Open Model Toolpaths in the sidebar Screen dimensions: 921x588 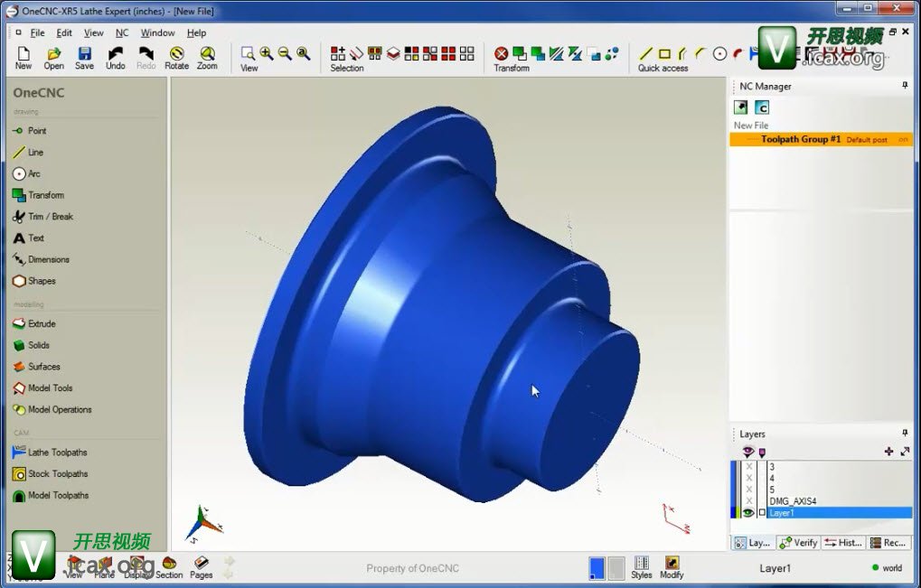point(51,495)
